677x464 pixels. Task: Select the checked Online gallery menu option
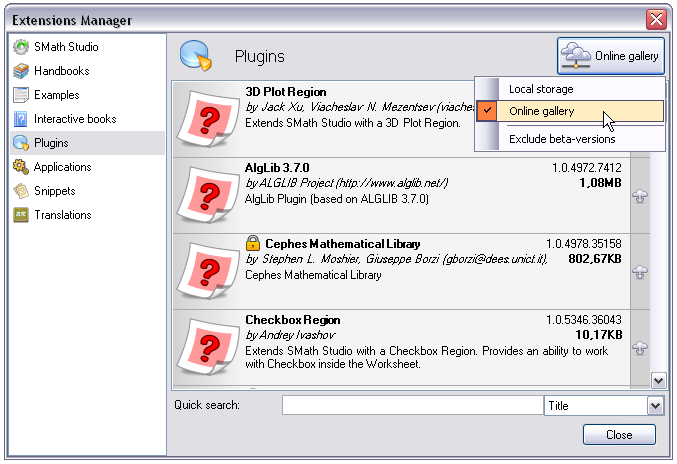tap(541, 111)
